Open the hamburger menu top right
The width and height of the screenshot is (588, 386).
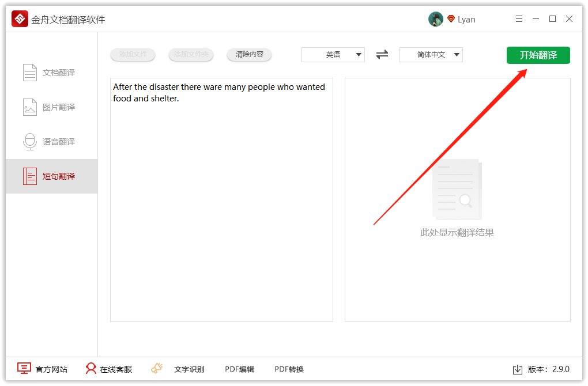click(519, 18)
